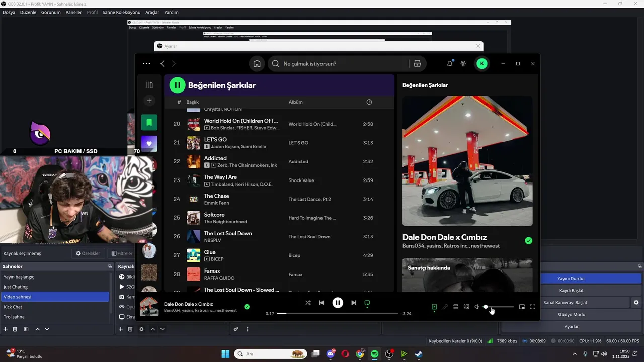Open connect to a device icon
This screenshot has height=362, width=644.
[x=466, y=307]
